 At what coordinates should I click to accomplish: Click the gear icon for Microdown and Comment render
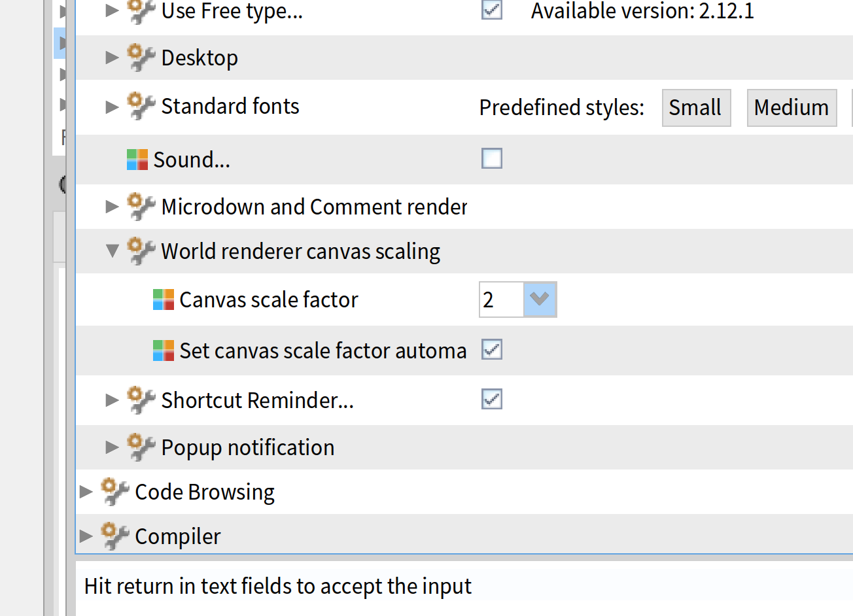click(141, 207)
